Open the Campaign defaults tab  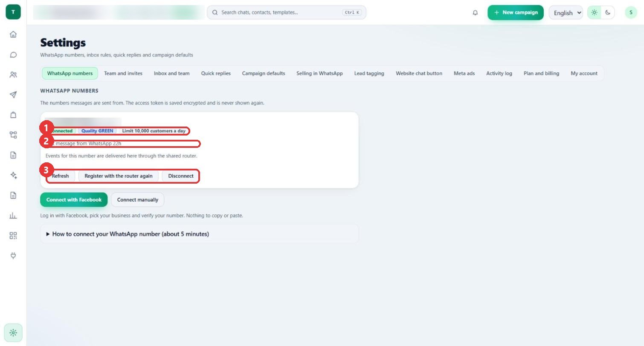click(x=264, y=73)
